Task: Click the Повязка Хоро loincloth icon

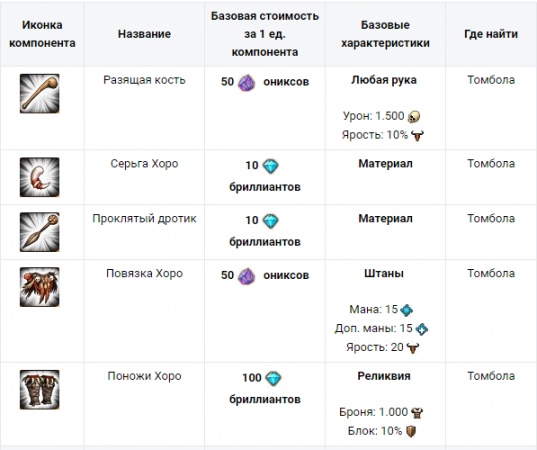Action: tap(39, 287)
